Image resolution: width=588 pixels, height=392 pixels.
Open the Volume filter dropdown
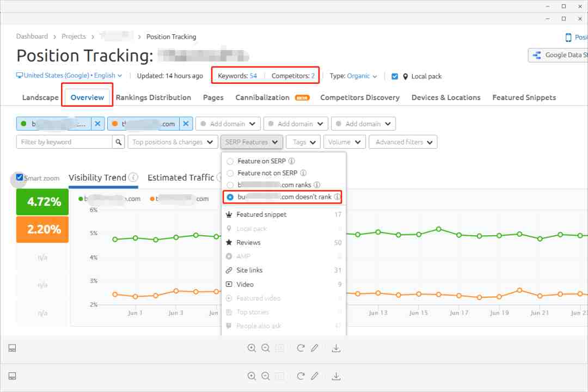coord(345,142)
